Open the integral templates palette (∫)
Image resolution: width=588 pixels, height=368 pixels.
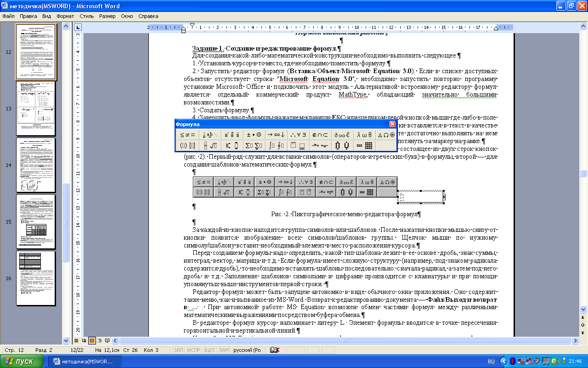click(276, 145)
